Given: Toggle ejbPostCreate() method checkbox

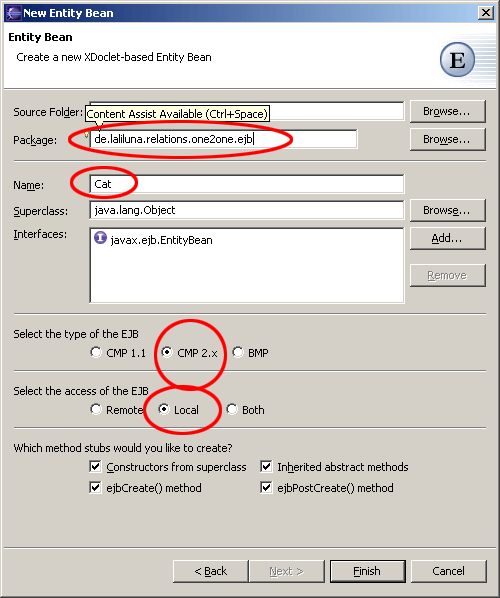Looking at the screenshot, I should click(266, 487).
